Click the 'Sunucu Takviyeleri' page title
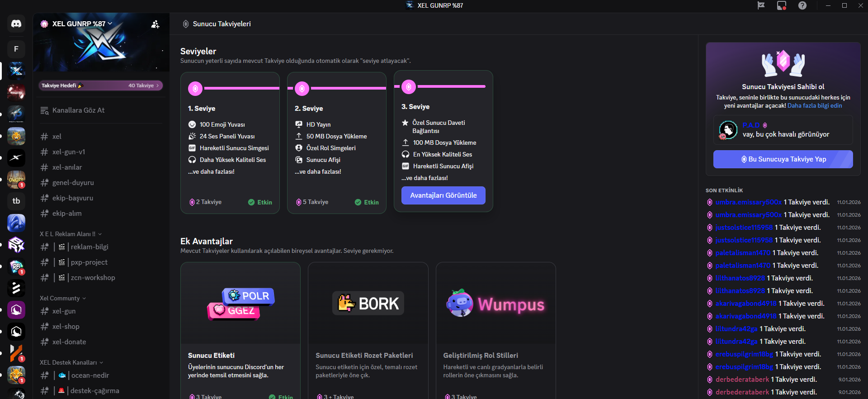This screenshot has height=399, width=868. (222, 24)
